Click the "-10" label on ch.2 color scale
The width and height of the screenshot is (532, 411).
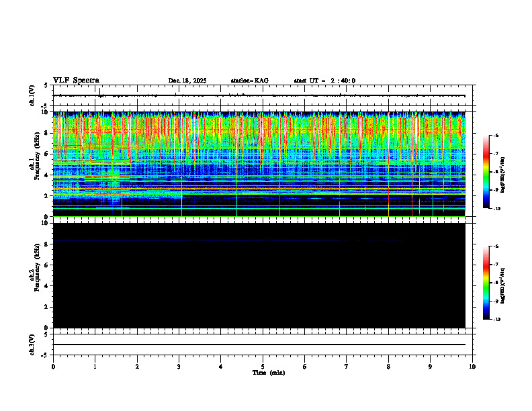click(496, 320)
